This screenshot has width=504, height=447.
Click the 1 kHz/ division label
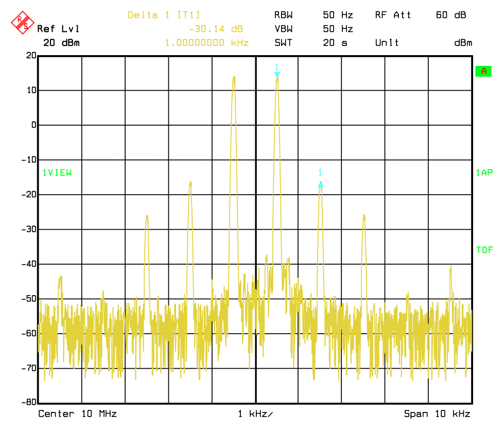255,414
